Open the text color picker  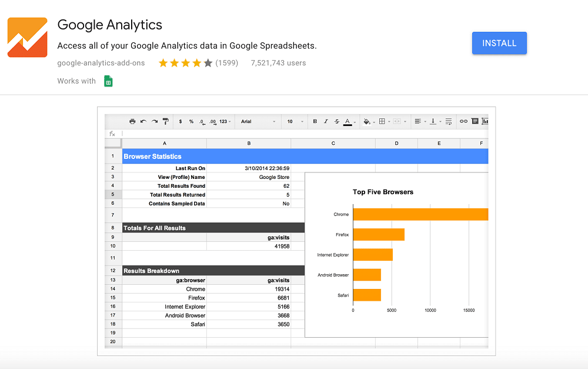coord(349,122)
